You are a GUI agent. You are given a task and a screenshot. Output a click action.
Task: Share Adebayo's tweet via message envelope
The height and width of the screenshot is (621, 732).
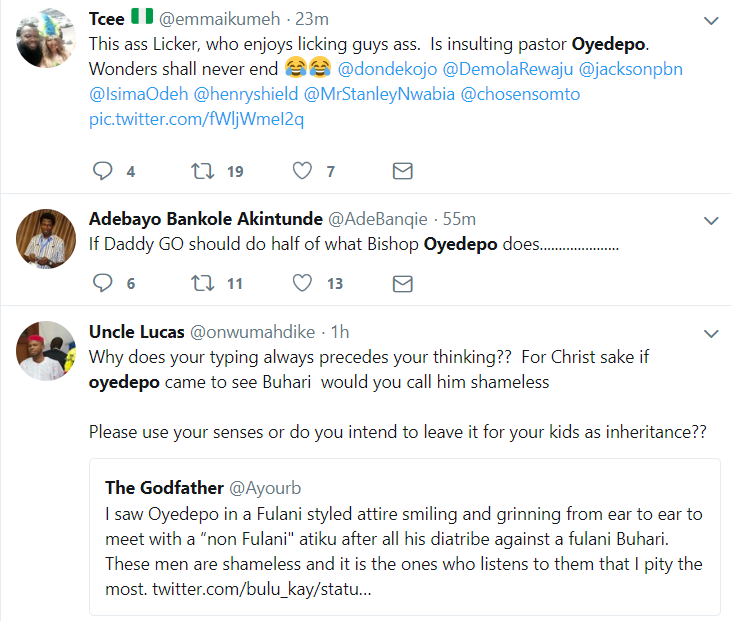pyautogui.click(x=402, y=283)
